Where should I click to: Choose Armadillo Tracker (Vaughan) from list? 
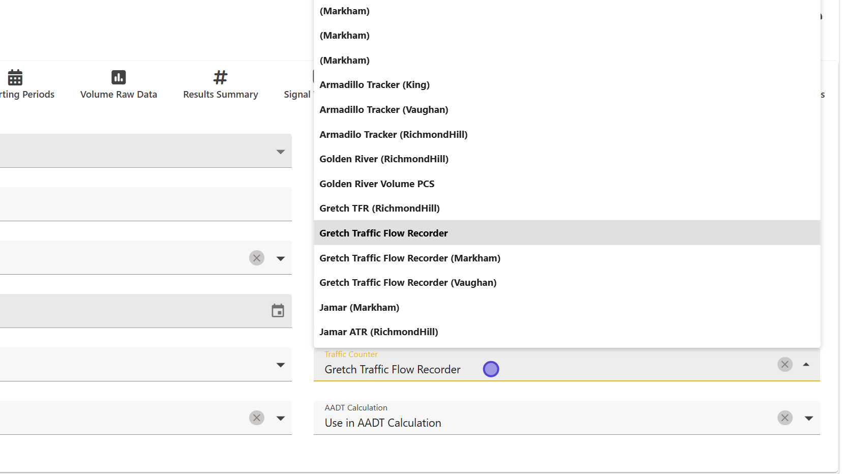383,110
